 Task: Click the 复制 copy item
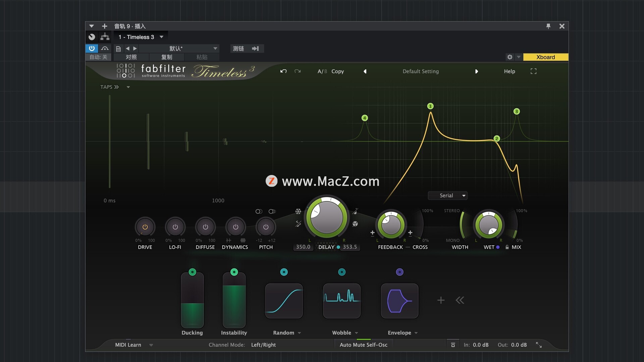click(167, 57)
